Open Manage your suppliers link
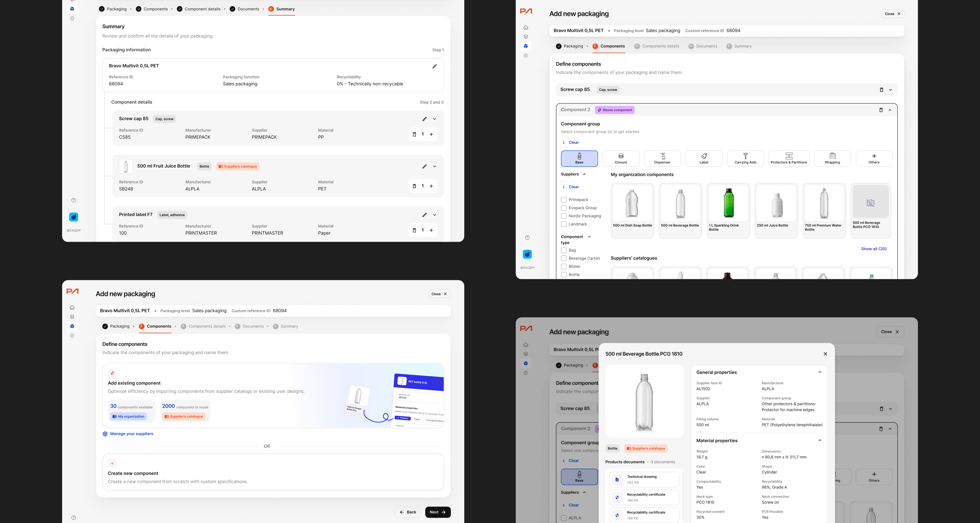The height and width of the screenshot is (523, 980). pyautogui.click(x=128, y=434)
